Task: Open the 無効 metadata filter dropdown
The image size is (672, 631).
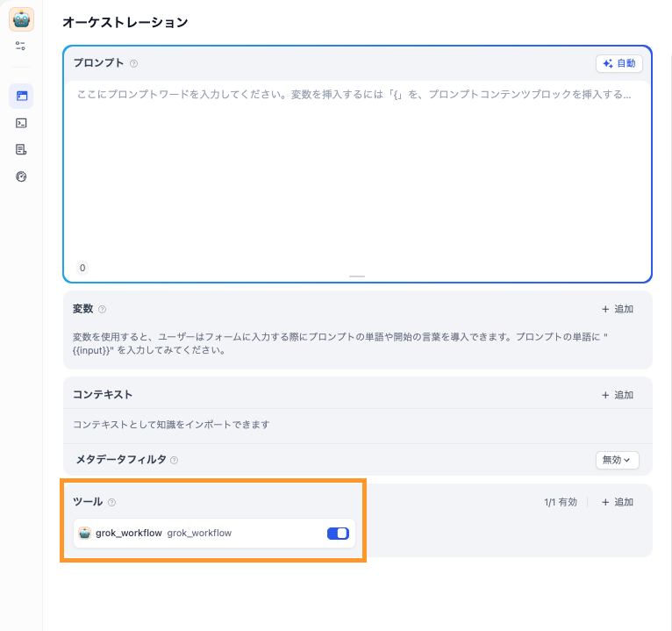Action: (617, 460)
